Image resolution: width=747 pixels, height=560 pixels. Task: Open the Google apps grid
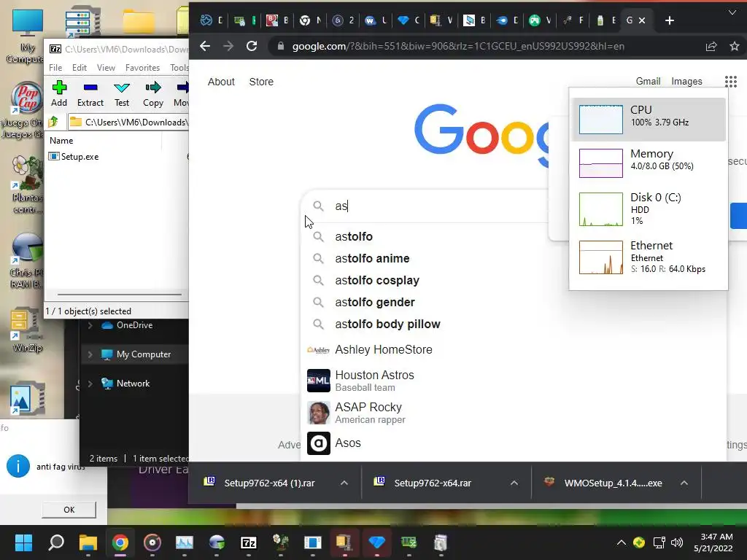click(x=730, y=82)
